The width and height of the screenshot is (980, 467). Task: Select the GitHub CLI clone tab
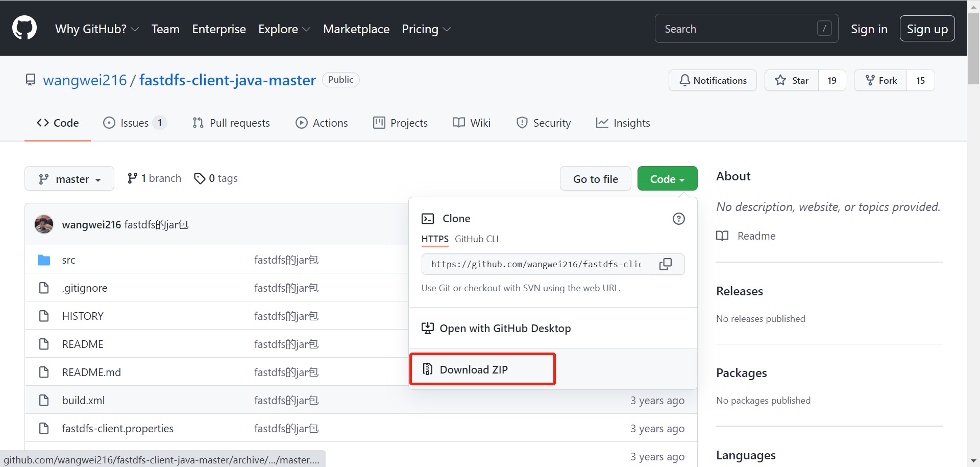point(477,239)
